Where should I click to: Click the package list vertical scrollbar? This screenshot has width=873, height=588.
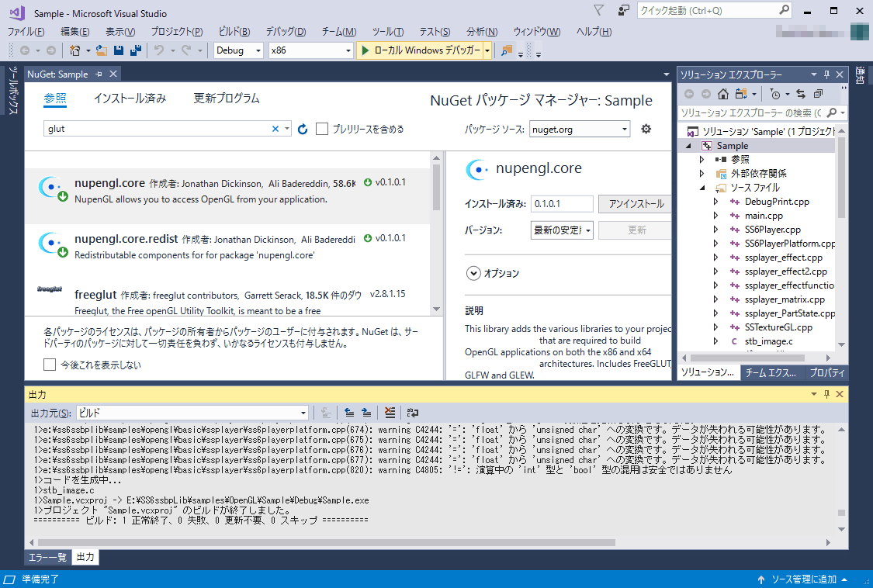[436, 187]
